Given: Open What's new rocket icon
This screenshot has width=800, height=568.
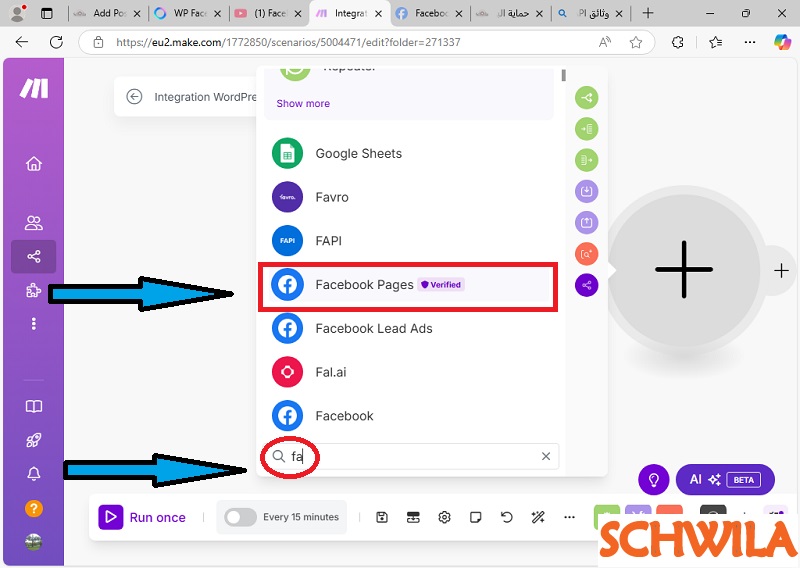Looking at the screenshot, I should click(34, 440).
